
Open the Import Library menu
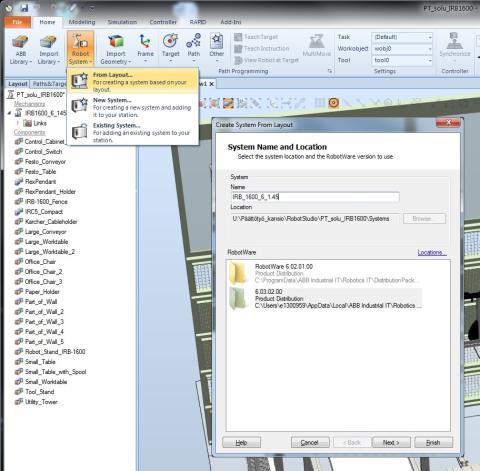coord(48,49)
